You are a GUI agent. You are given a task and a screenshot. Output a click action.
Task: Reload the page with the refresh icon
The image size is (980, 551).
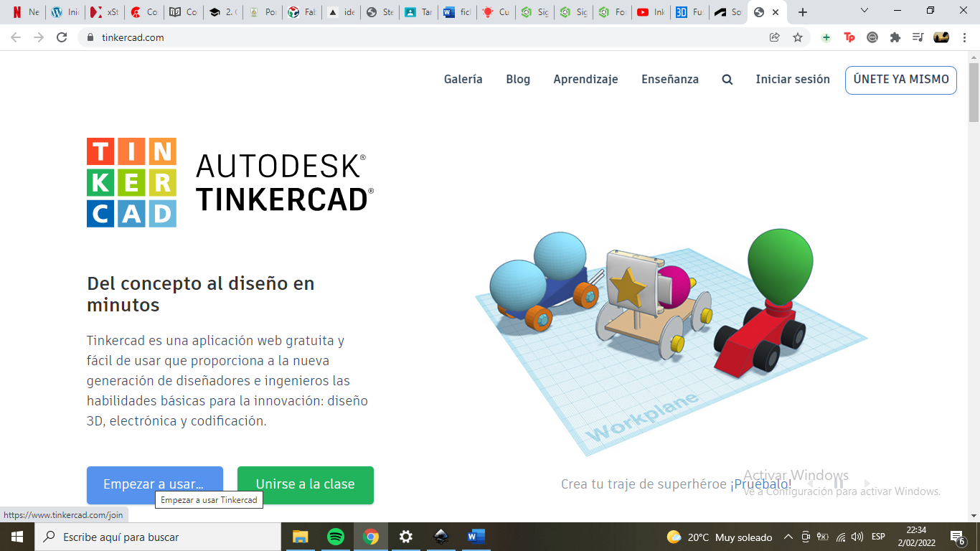(x=62, y=37)
